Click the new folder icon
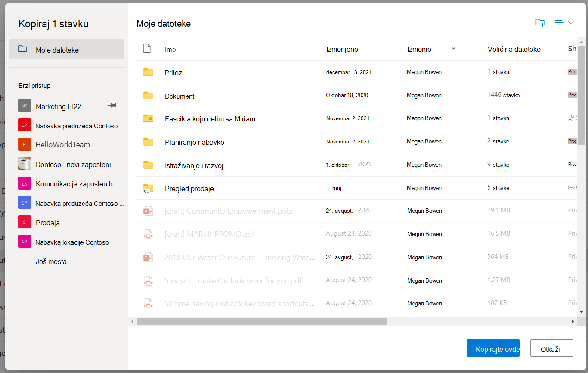 coord(540,23)
